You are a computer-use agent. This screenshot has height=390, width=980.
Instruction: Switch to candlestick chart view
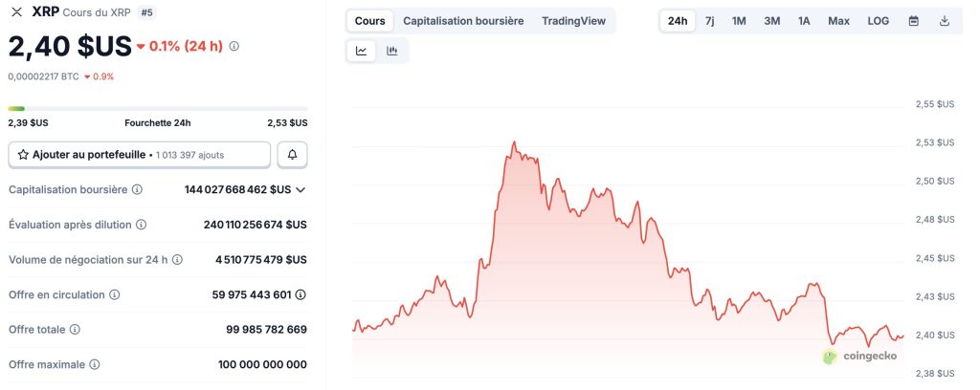[x=392, y=52]
